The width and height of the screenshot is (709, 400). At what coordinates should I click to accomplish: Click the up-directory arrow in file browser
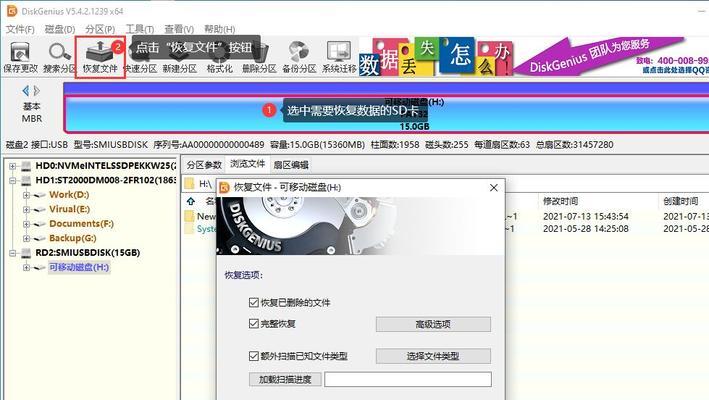click(x=191, y=201)
